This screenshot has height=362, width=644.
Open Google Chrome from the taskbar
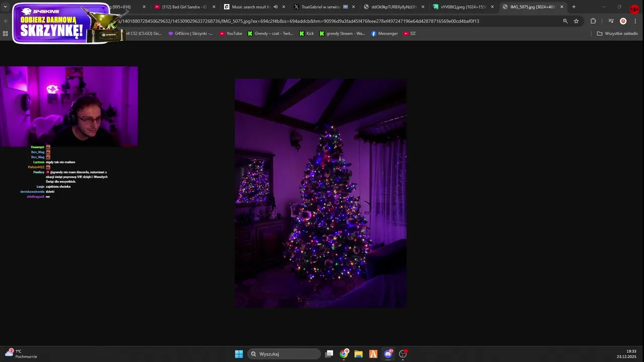(344, 354)
